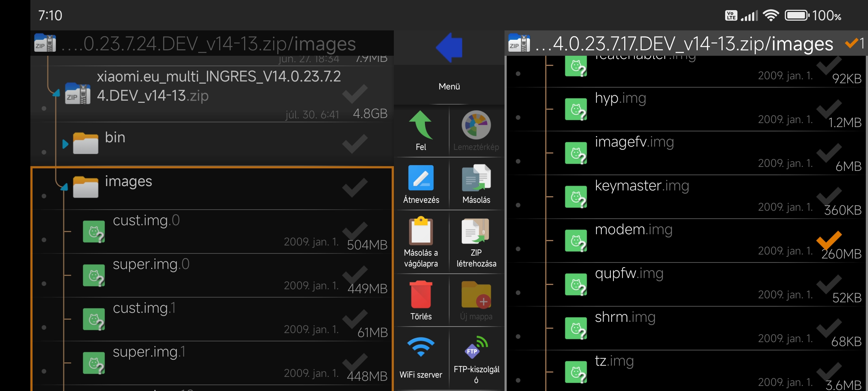Viewport: 868px width, 391px height.
Task: Delete selection using Törlés
Action: (421, 300)
